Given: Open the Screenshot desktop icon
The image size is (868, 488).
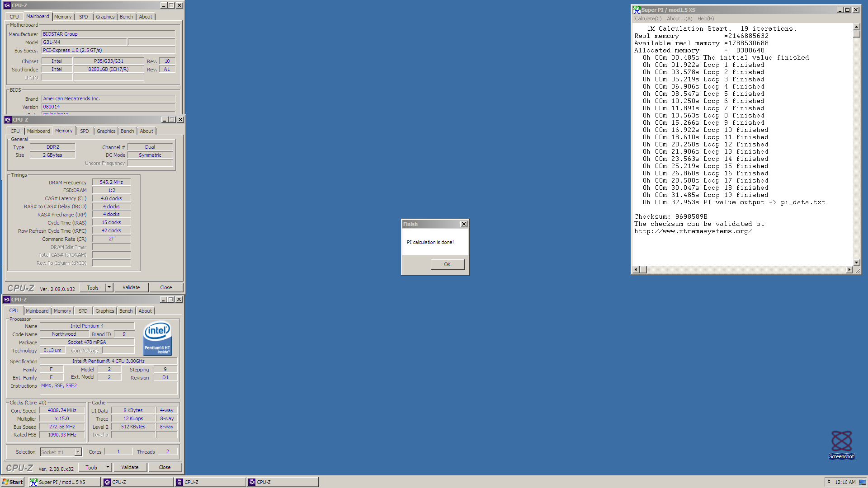Looking at the screenshot, I should point(841,445).
